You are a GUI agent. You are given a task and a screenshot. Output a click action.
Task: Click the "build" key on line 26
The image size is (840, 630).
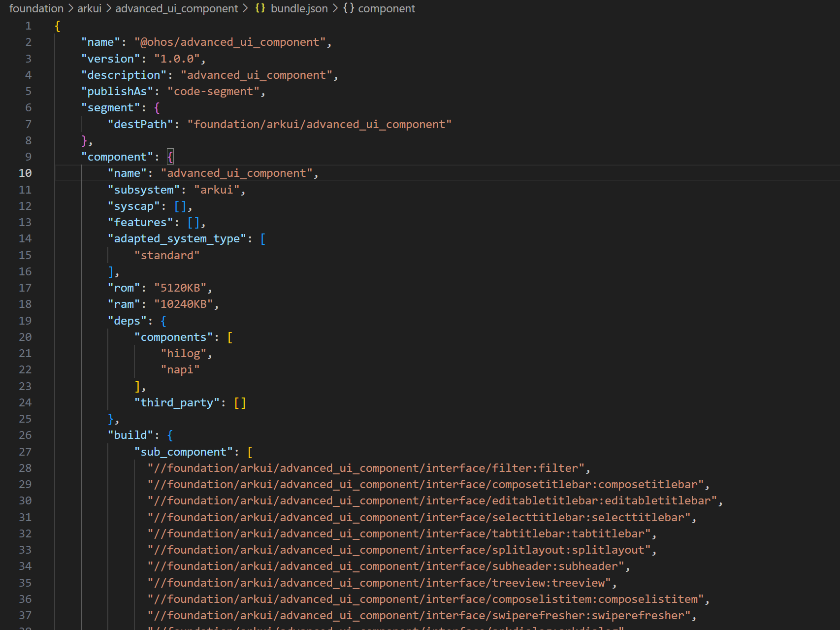pos(130,435)
